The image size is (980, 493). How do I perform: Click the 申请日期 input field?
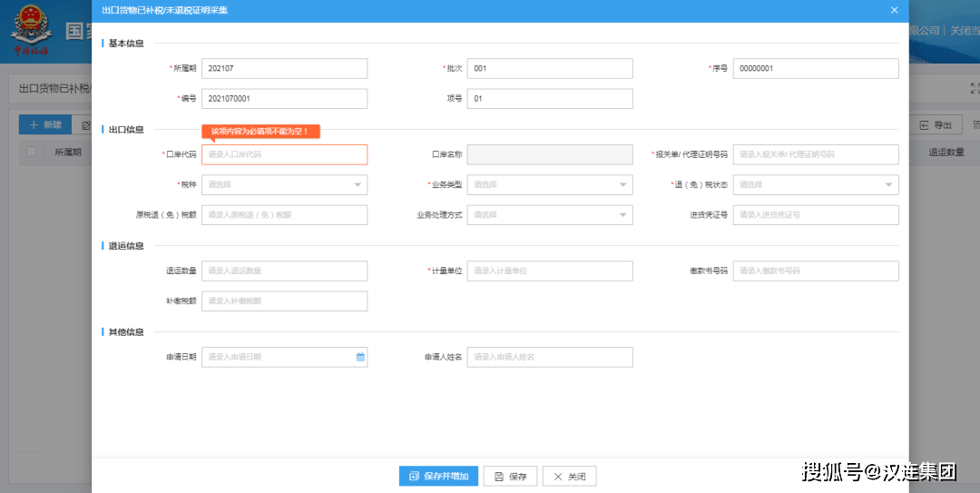[x=284, y=357]
